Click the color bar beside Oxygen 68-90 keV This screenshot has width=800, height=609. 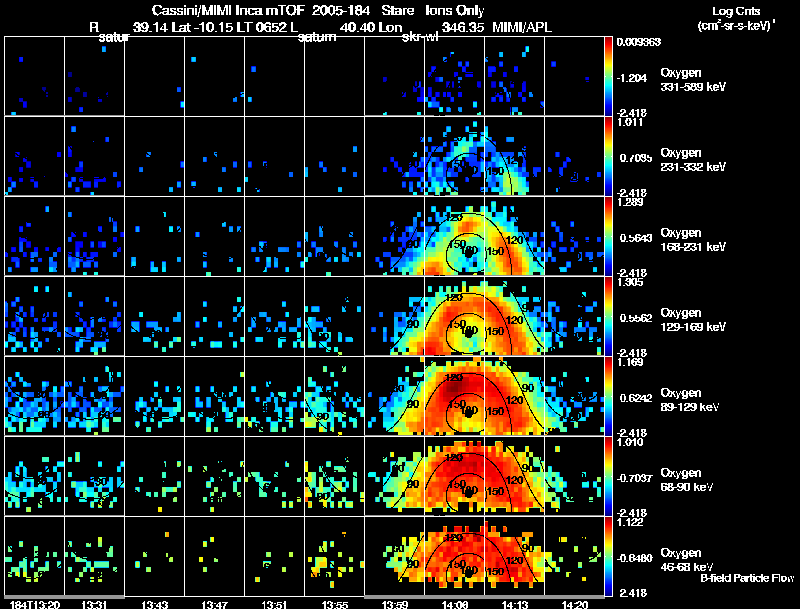point(608,476)
